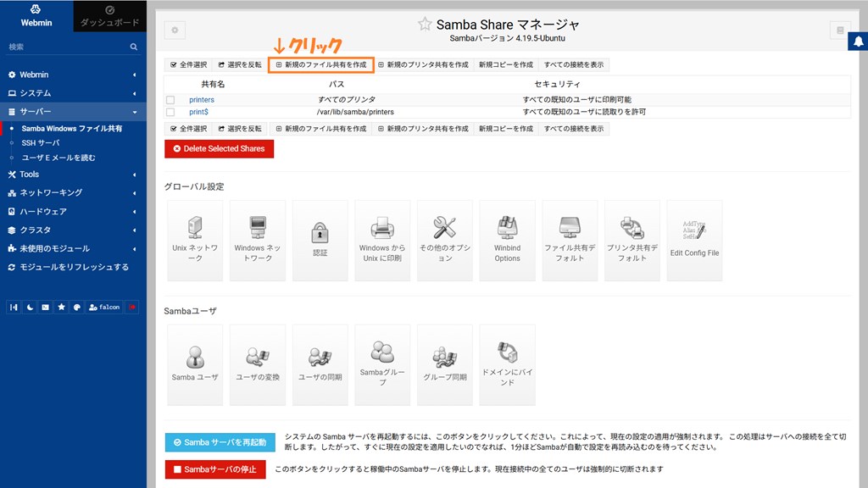Click the notification bell icon

(x=857, y=42)
